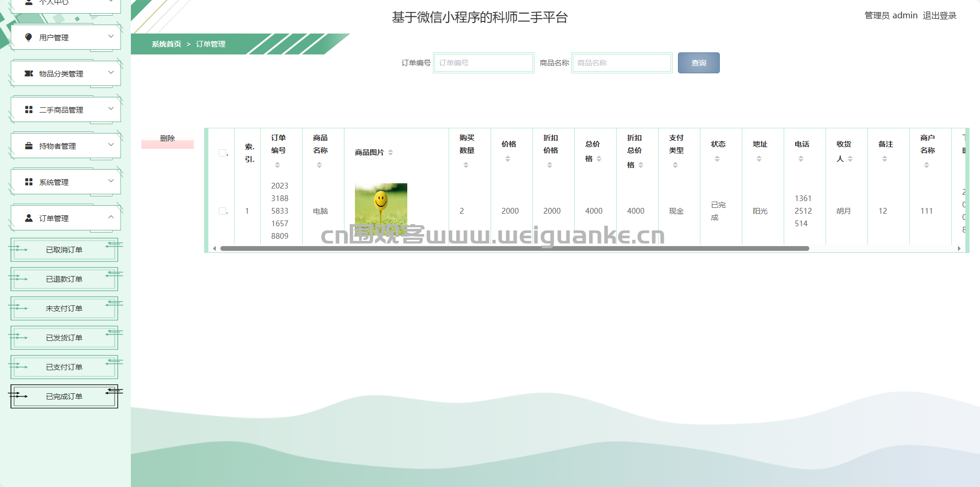This screenshot has width=980, height=487.
Task: Focus the 订单编号 search input field
Action: pyautogui.click(x=484, y=63)
